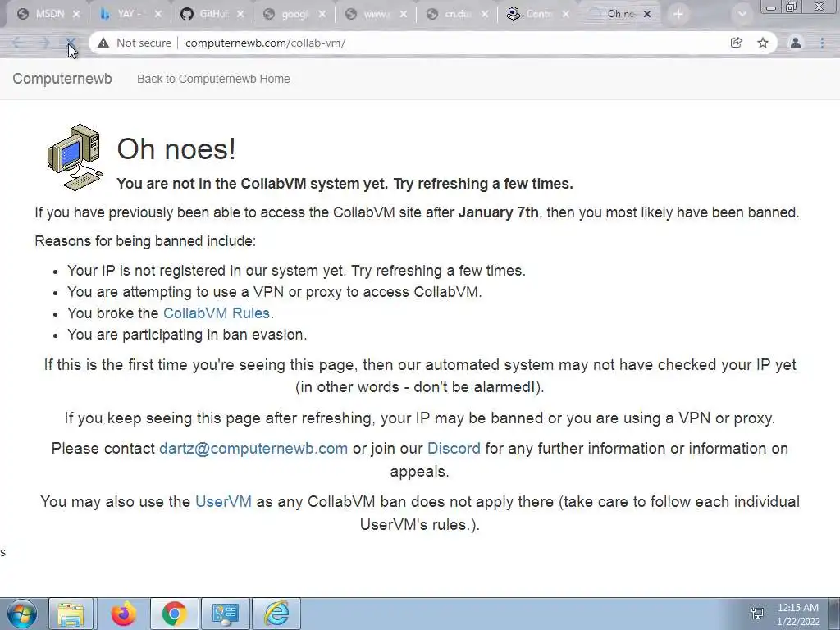Open the CollabVM Rules link

[217, 313]
